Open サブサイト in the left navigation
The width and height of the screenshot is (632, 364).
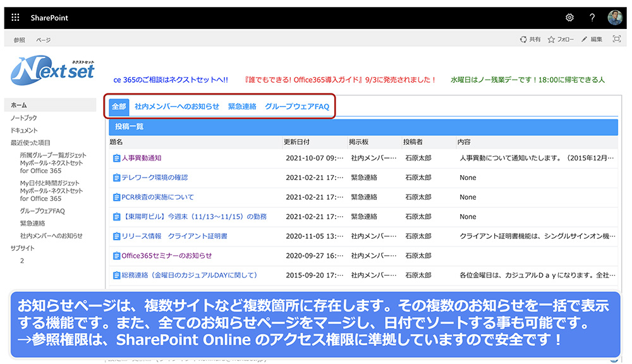tap(23, 248)
